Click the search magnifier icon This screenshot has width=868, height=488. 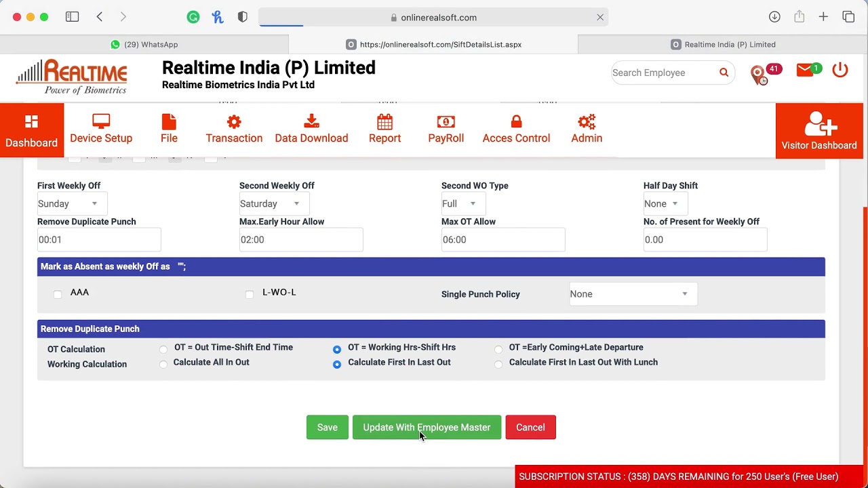coord(724,73)
